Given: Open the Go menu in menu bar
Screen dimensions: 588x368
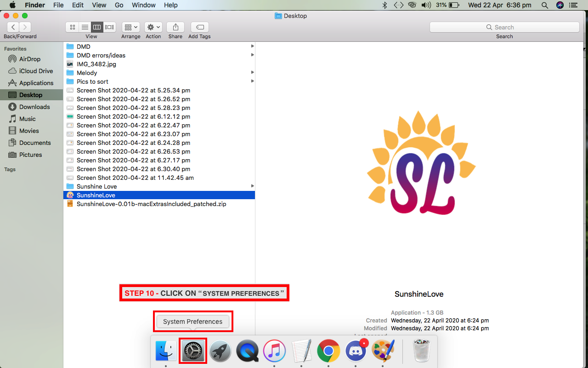Looking at the screenshot, I should [119, 5].
